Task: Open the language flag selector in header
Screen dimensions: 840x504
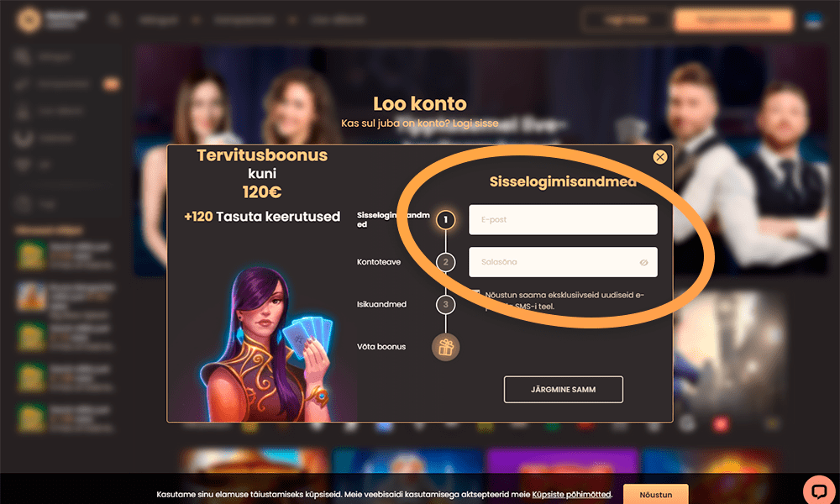Action: [814, 20]
